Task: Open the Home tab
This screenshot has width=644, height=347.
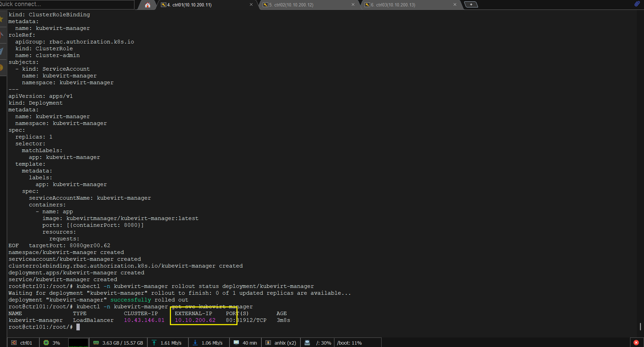Action: (147, 5)
